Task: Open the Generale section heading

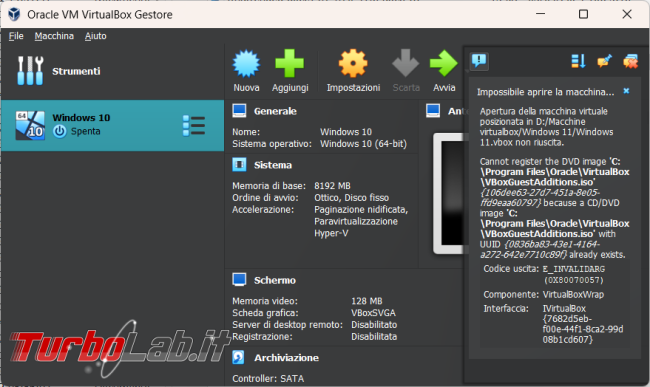Action: pyautogui.click(x=275, y=111)
